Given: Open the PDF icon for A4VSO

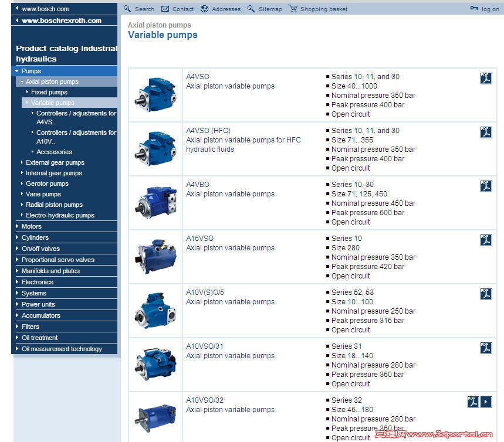Looking at the screenshot, I should coord(486,78).
